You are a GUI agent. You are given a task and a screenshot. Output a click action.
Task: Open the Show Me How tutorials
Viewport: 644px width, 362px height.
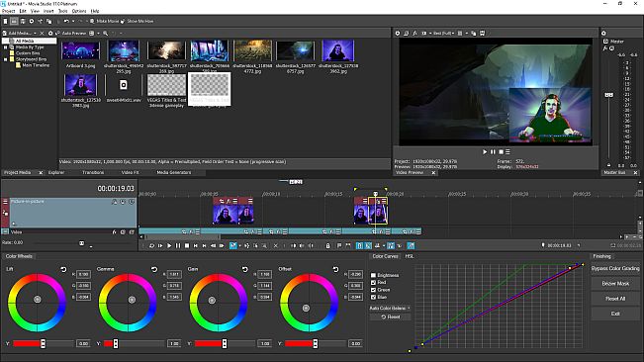pyautogui.click(x=138, y=21)
